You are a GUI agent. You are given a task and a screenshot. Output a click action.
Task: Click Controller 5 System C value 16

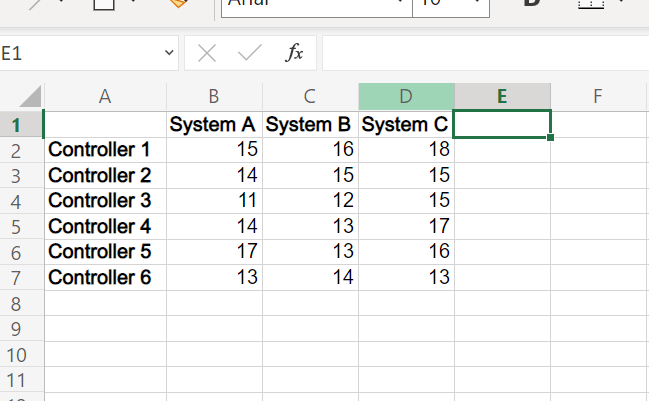[x=406, y=252]
